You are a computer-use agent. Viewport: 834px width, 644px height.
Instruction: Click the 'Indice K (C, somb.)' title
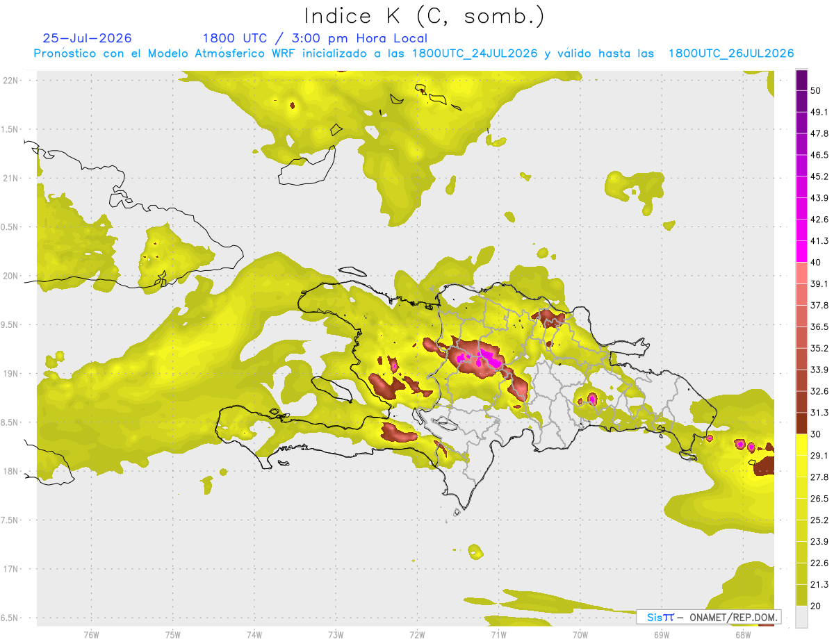point(425,17)
